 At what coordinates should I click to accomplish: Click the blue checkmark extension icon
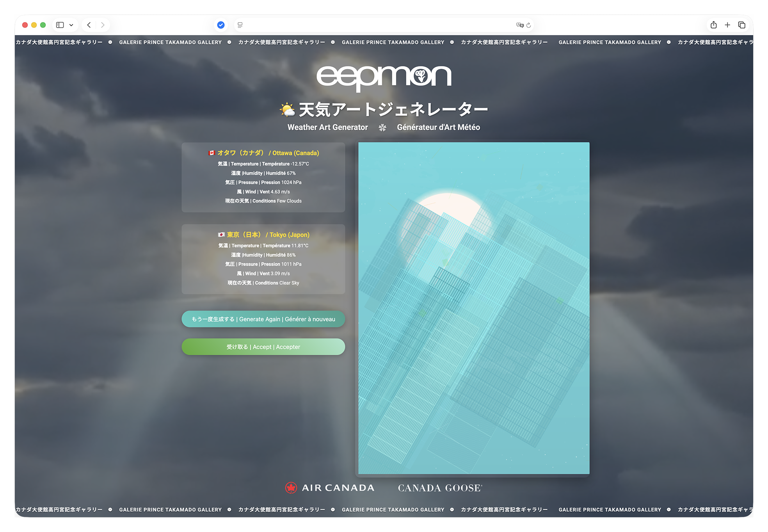pyautogui.click(x=221, y=25)
